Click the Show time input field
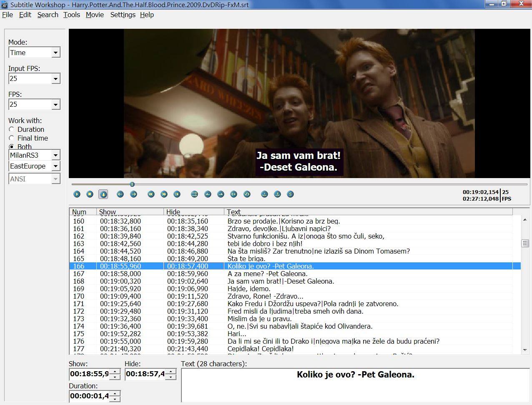532x405 pixels. 89,374
